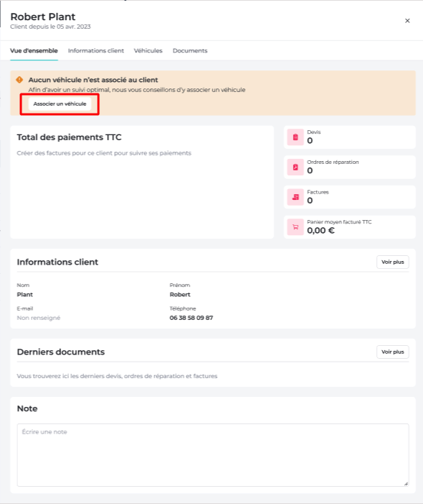Click the Associer un véhicule button
Viewport: 423px width, 504px height.
coord(60,104)
